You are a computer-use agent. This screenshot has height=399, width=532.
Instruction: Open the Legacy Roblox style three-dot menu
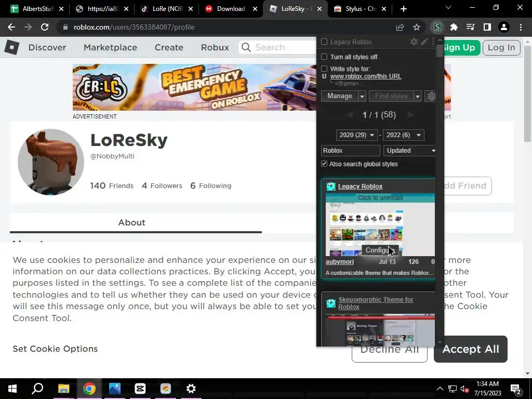[x=433, y=42]
